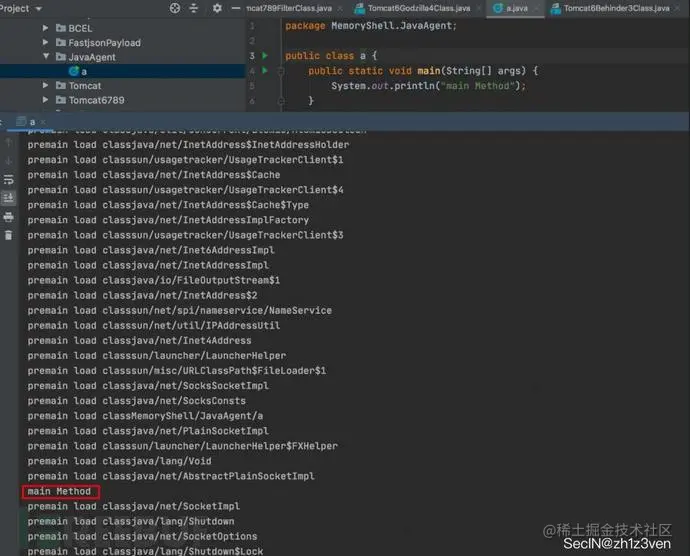Expand the Tomcat folder
This screenshot has height=556, width=690.
pos(45,85)
